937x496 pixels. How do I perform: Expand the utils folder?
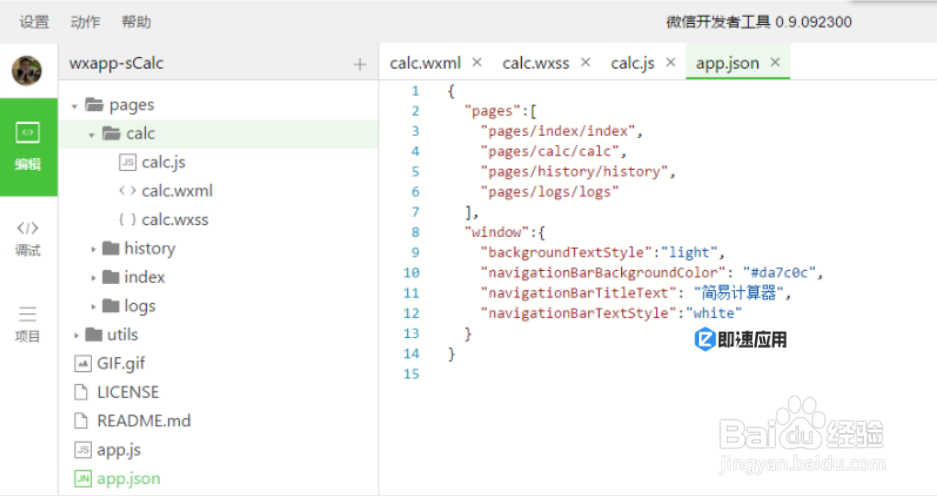pos(76,335)
